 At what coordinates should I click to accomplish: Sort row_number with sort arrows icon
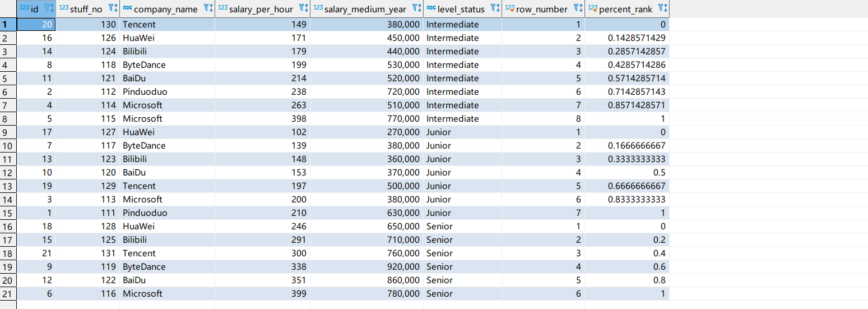pos(581,8)
